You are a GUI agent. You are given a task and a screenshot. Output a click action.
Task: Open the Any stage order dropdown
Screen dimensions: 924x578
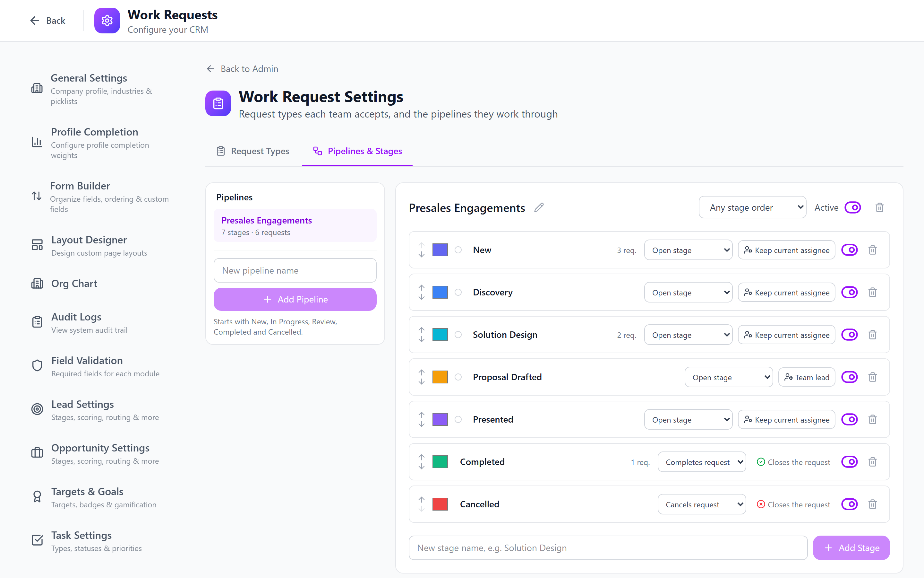[x=753, y=207]
